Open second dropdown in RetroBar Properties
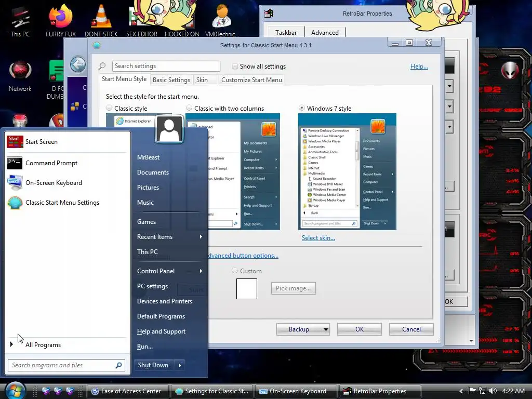The height and width of the screenshot is (399, 532). coord(449,107)
